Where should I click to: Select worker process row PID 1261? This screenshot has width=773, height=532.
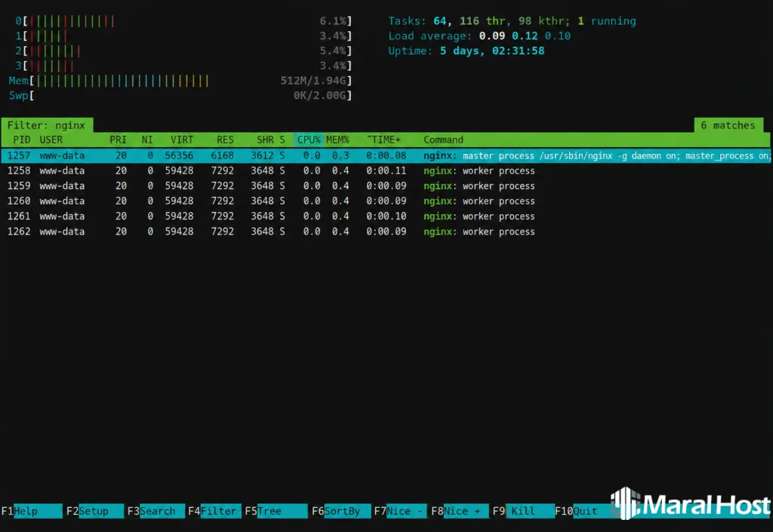[386, 217]
